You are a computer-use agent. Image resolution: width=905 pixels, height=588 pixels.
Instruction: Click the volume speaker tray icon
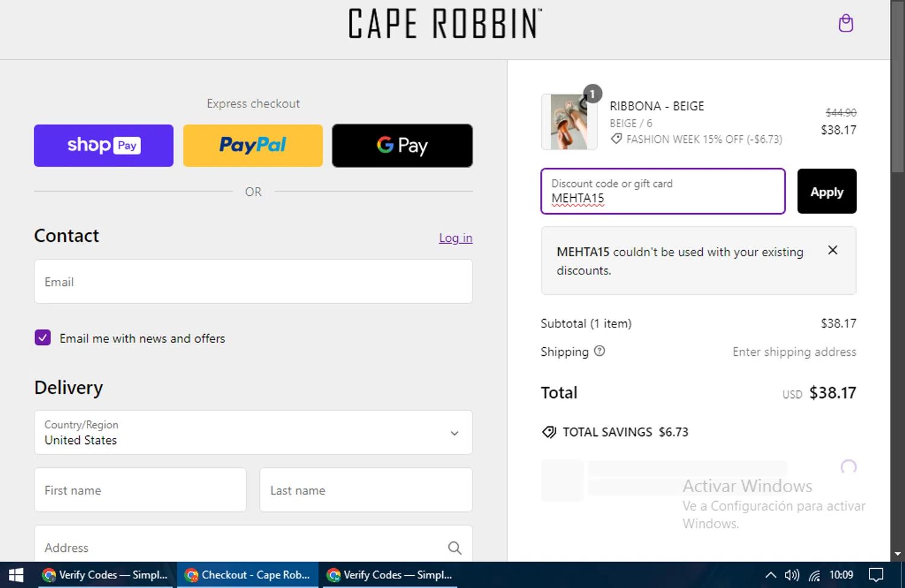(x=792, y=575)
